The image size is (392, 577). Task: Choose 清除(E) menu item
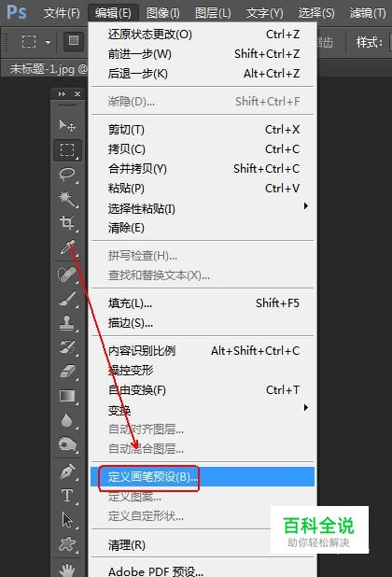(x=203, y=228)
